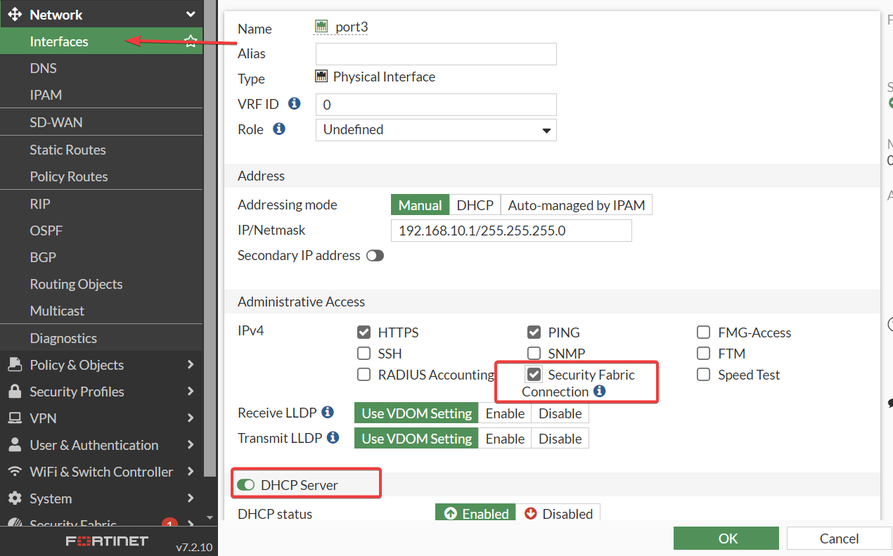Uncheck the PING access checkbox
The height and width of the screenshot is (556, 893).
tap(535, 332)
